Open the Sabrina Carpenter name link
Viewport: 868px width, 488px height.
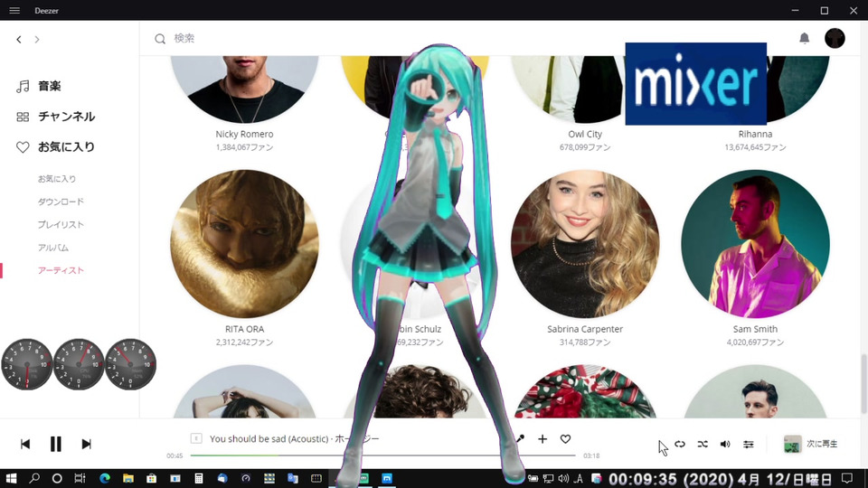pos(585,329)
